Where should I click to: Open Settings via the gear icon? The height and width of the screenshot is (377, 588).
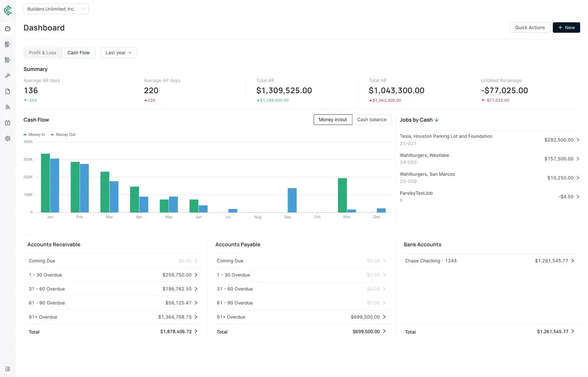point(8,138)
